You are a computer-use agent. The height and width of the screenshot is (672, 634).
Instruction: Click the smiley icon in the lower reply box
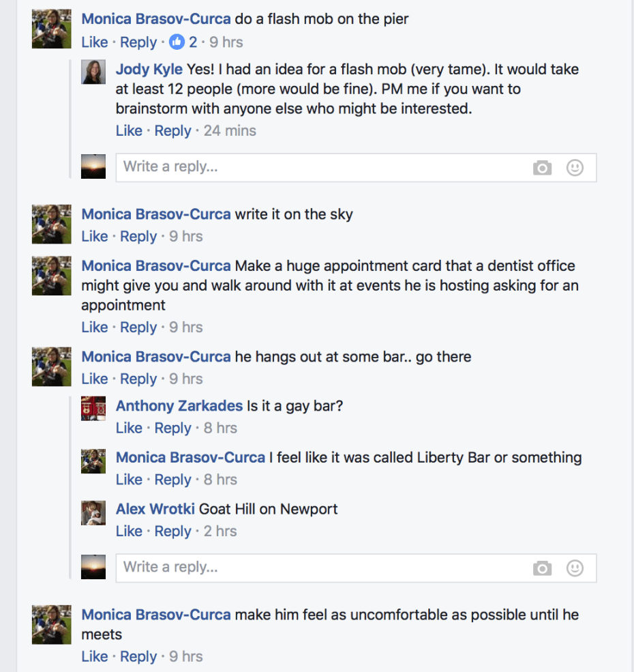tap(575, 568)
